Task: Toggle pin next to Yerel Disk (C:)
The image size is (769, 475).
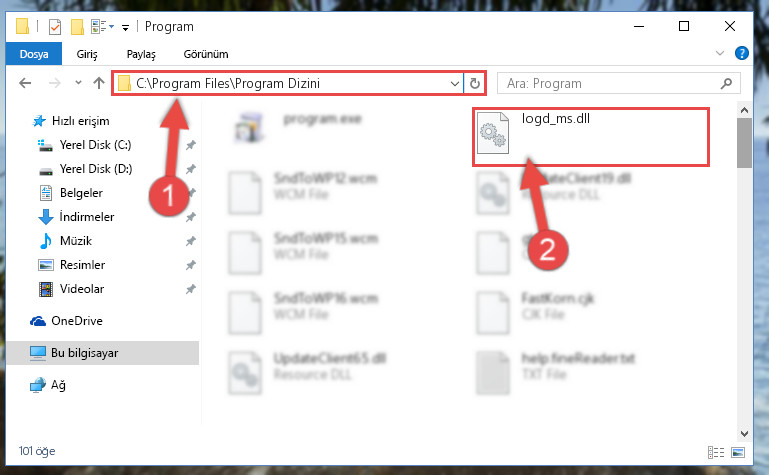Action: [x=191, y=145]
